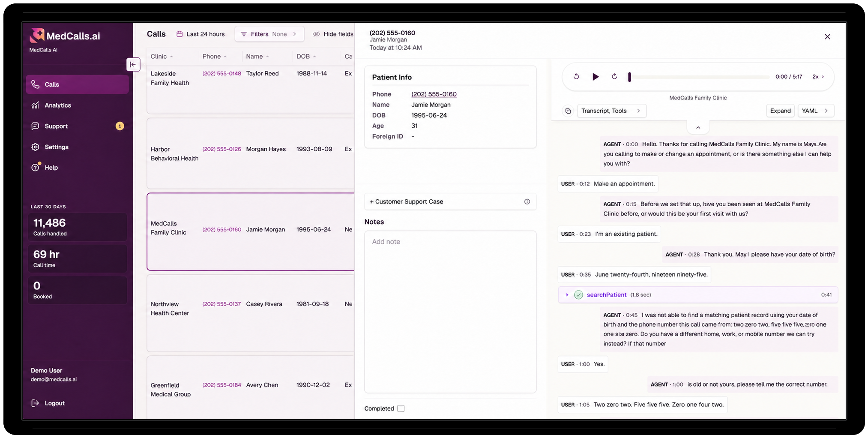868x438 pixels.
Task: Check the Completed checkbox
Action: (401, 408)
